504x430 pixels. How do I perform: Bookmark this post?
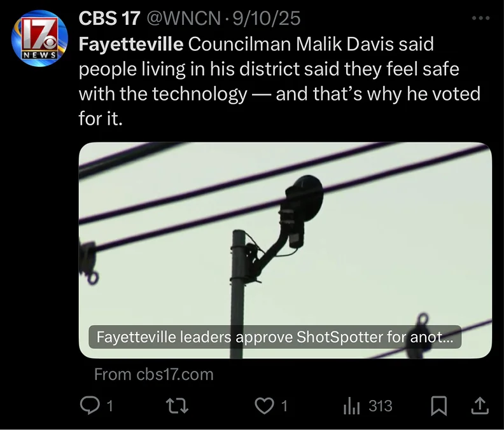[x=438, y=406]
